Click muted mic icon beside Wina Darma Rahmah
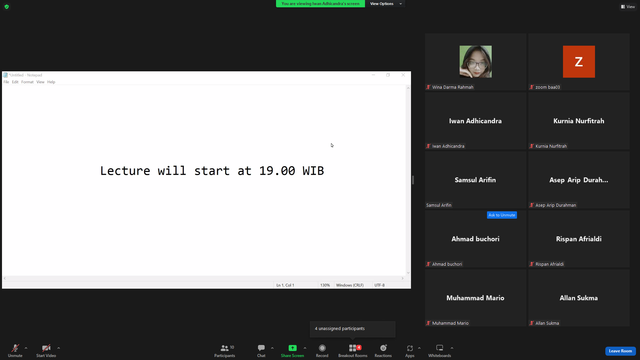 pyautogui.click(x=428, y=87)
